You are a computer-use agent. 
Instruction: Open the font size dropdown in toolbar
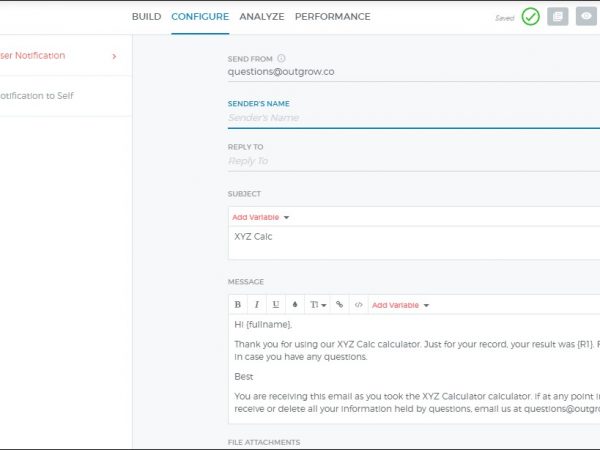pyautogui.click(x=316, y=304)
